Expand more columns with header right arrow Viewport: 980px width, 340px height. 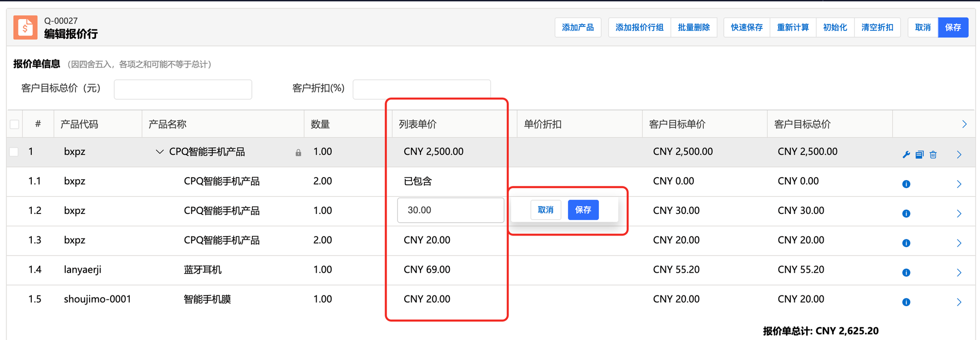(x=964, y=124)
